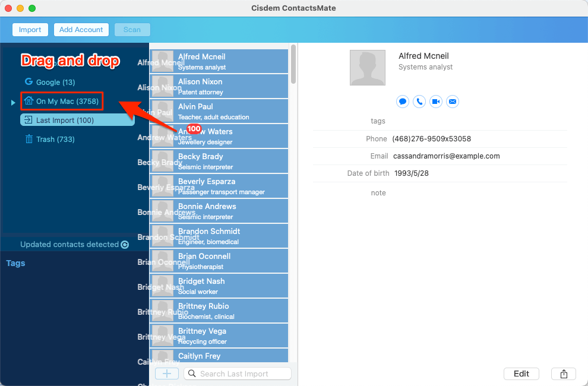The image size is (588, 386).
Task: Click Alfred Mcneil's profile photo placeholder
Action: point(368,68)
